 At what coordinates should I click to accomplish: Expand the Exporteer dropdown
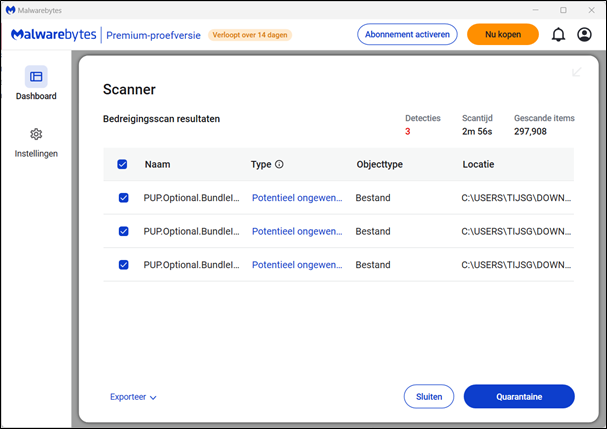pyautogui.click(x=133, y=397)
